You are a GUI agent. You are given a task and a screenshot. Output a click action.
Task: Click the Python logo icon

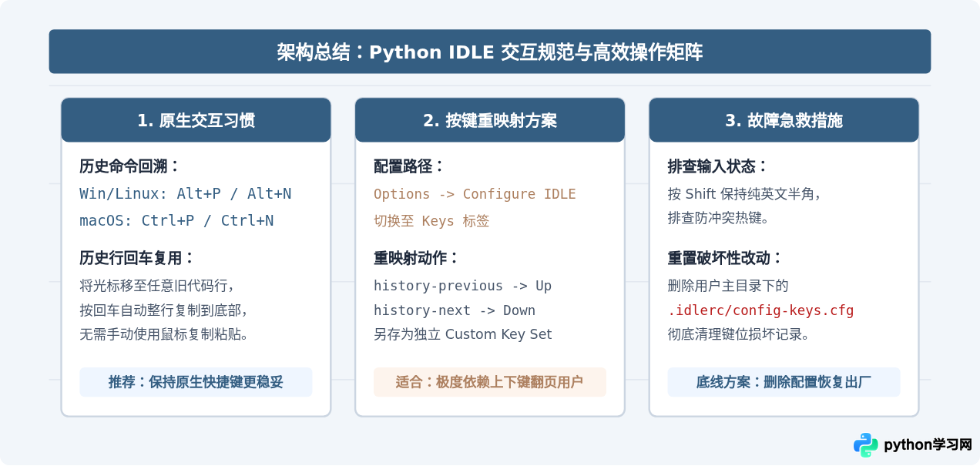[x=866, y=445]
